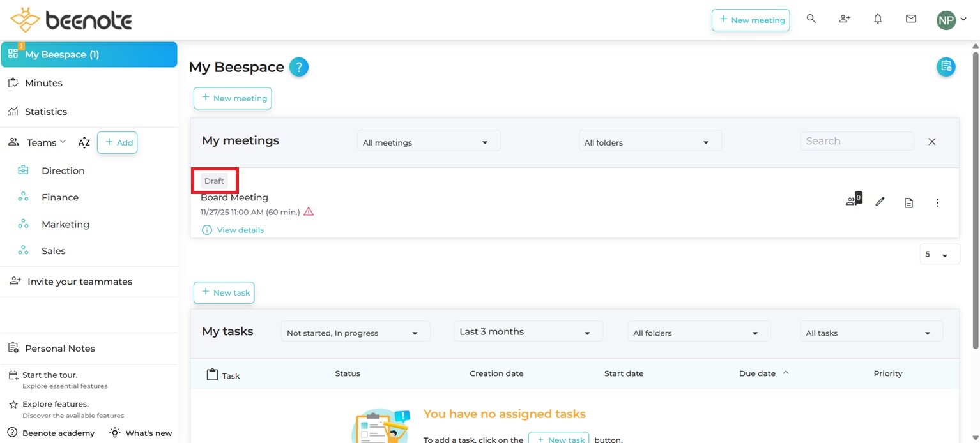Expand the All meetings dropdown
980x443 pixels.
428,142
